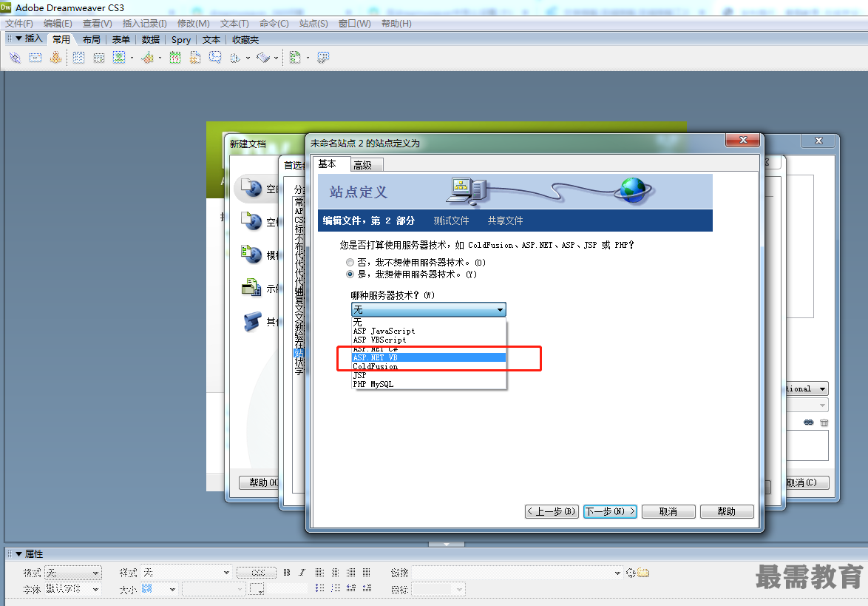The height and width of the screenshot is (606, 868).
Task: Open the Tag Chooser
Action: [x=323, y=58]
